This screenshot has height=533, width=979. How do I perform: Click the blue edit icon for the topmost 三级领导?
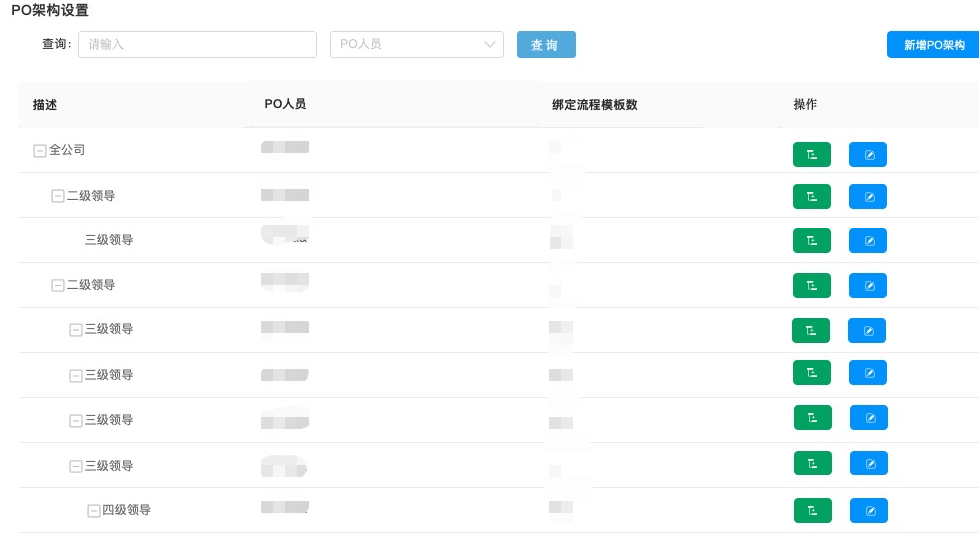tap(868, 241)
